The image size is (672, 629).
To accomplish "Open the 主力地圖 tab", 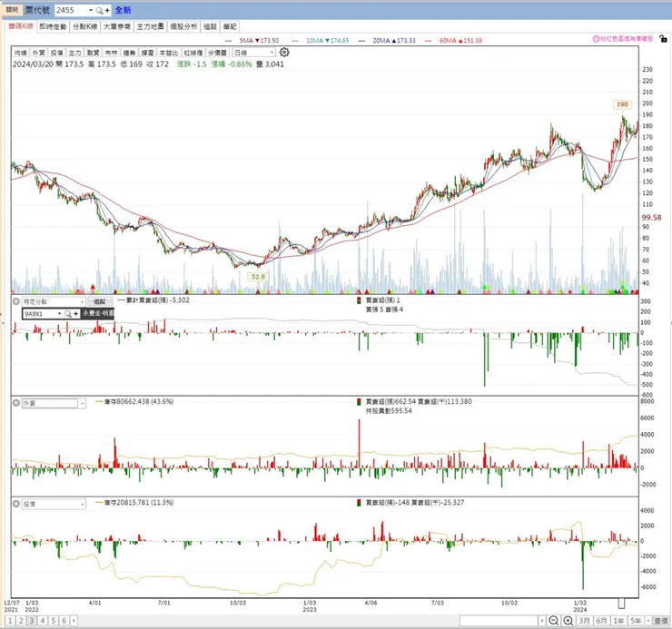I will pos(150,26).
